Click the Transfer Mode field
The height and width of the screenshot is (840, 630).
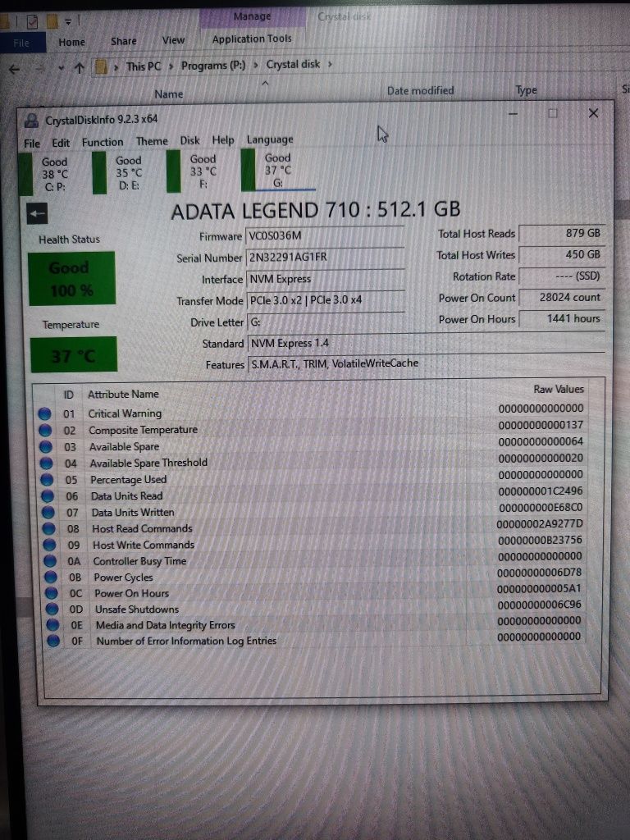325,300
